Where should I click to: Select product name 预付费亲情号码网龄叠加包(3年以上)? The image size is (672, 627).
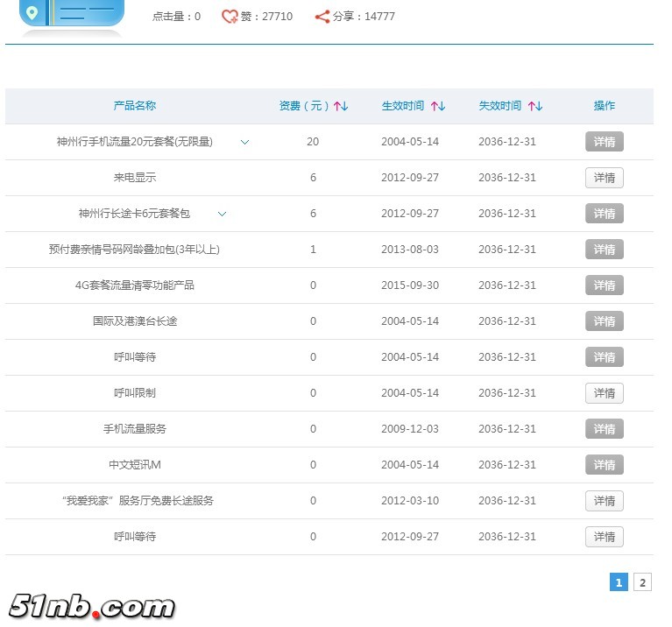coord(134,250)
